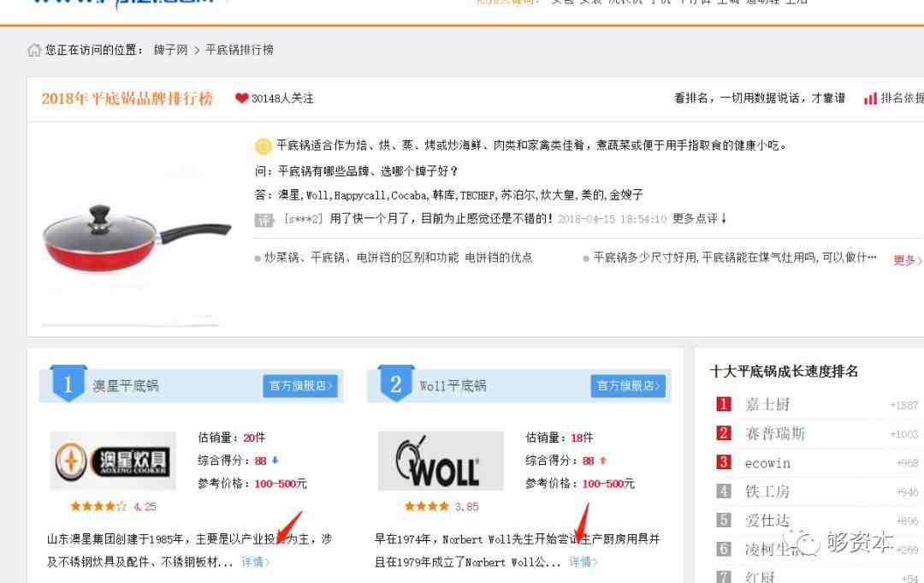Click Woll star rating 3.85
This screenshot has height=583, width=924.
pos(441,506)
